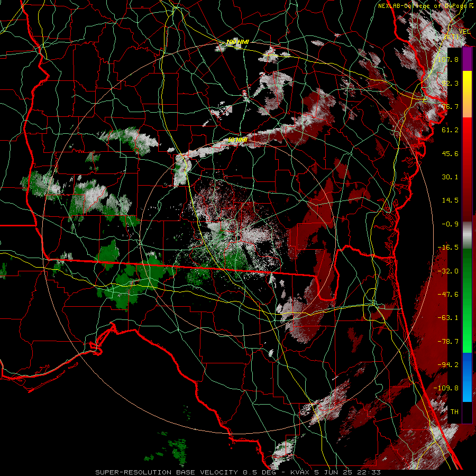Click the -94.2 legend value
Screen dimensions: 476x476
click(448, 365)
